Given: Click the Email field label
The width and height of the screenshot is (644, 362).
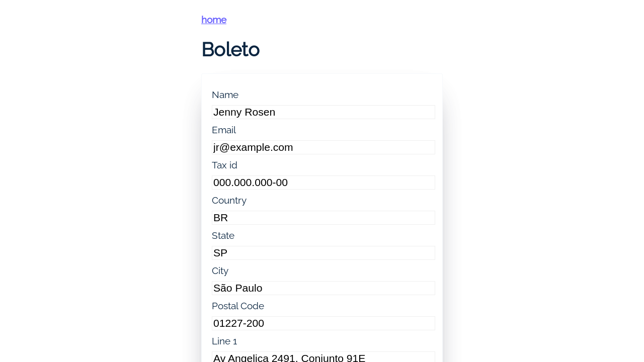Looking at the screenshot, I should [x=224, y=130].
